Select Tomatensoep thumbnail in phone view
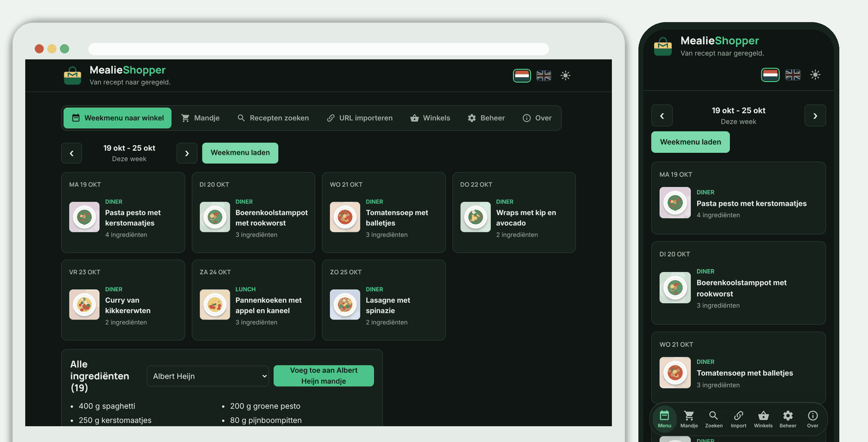Viewport: 868px width, 442px height. click(x=675, y=373)
